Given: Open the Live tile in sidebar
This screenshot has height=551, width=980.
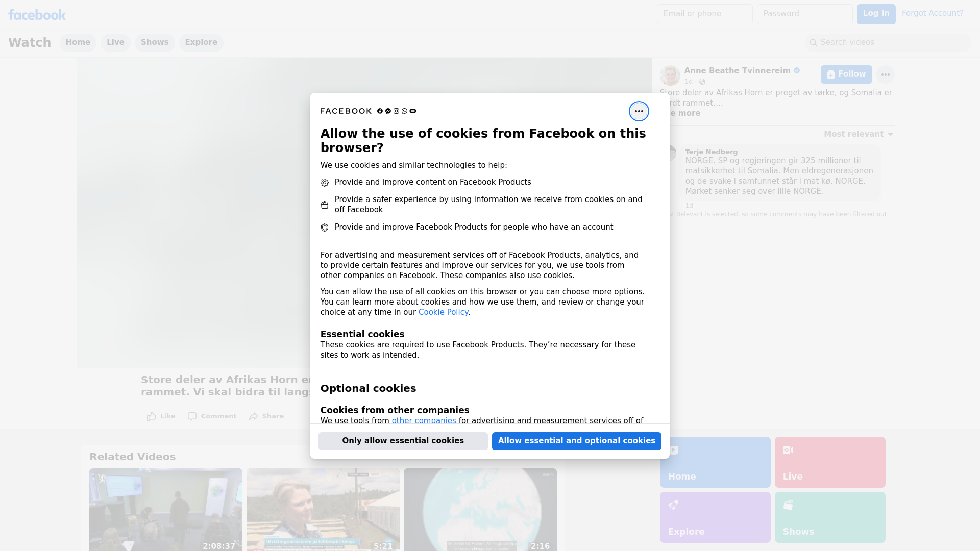Looking at the screenshot, I should (830, 462).
